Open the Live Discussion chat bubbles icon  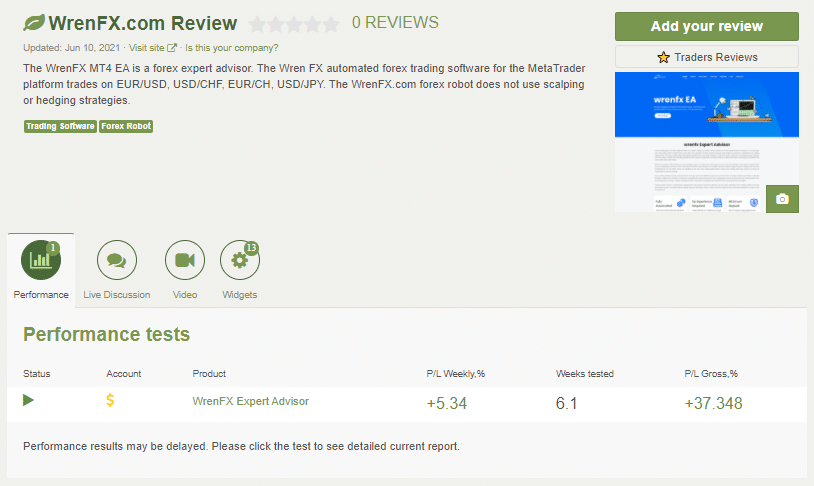[117, 260]
